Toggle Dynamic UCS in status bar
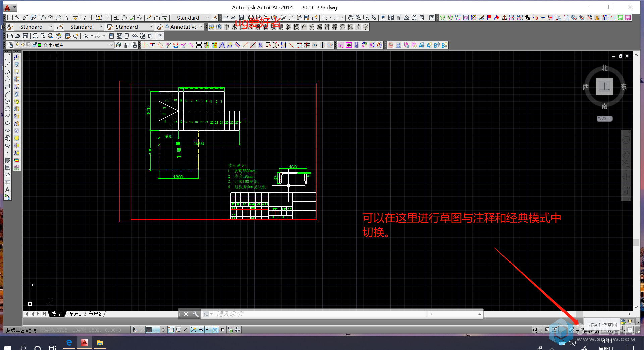The height and width of the screenshot is (350, 644). (193, 330)
